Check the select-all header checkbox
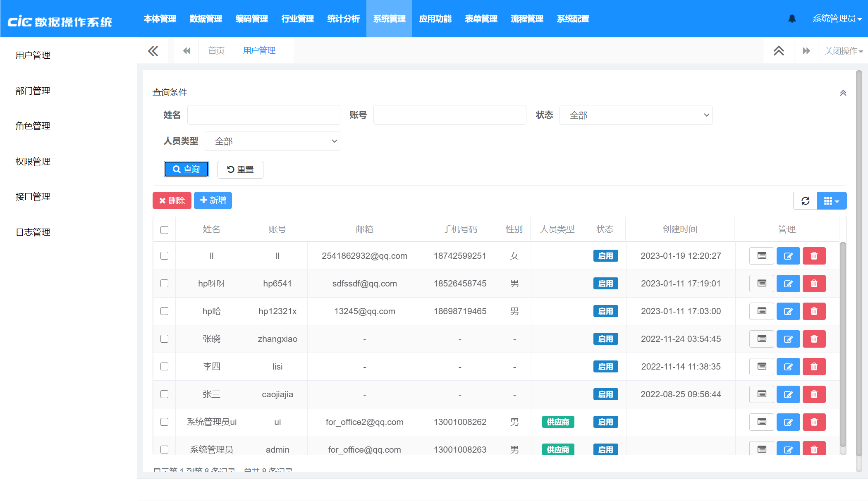Image resolution: width=868 pixels, height=501 pixels. point(165,230)
